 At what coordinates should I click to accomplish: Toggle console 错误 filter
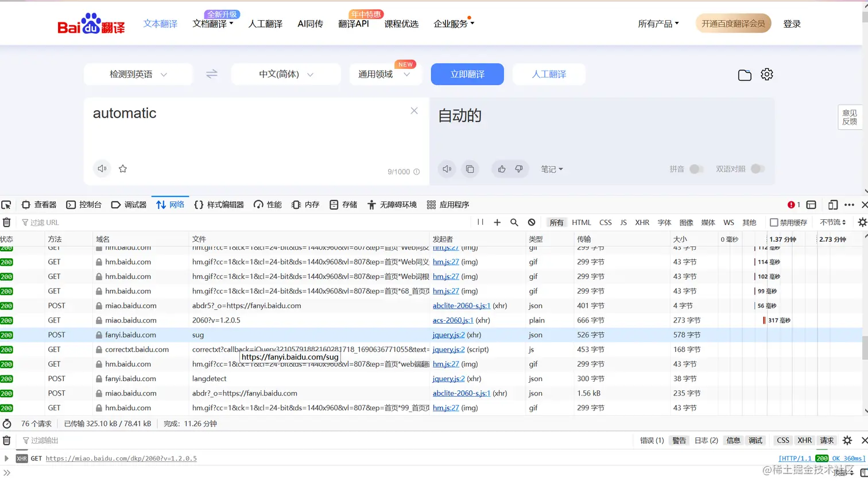tap(652, 440)
